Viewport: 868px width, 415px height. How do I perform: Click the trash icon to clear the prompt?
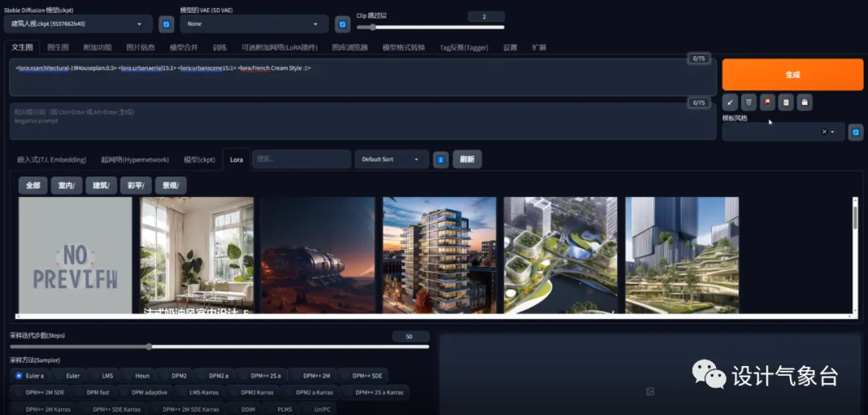tap(748, 102)
